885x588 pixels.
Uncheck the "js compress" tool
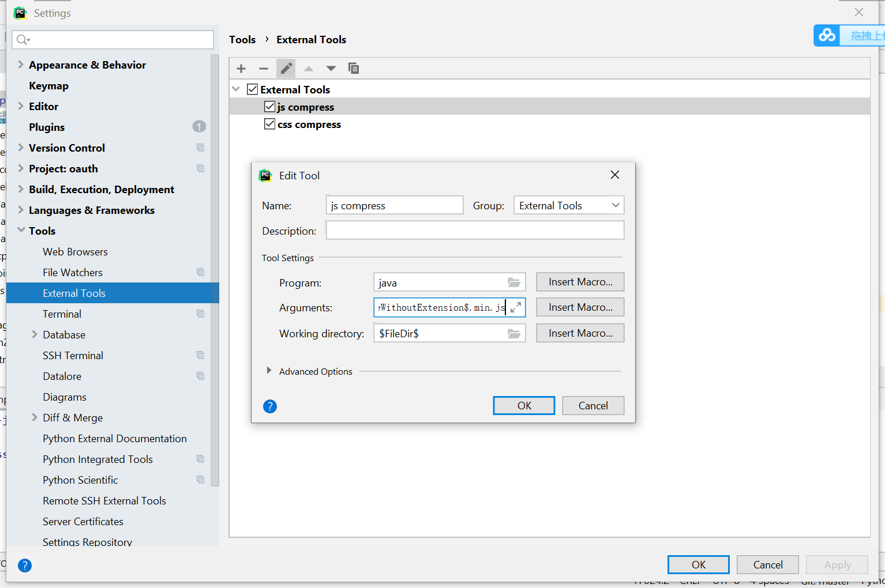pos(269,106)
